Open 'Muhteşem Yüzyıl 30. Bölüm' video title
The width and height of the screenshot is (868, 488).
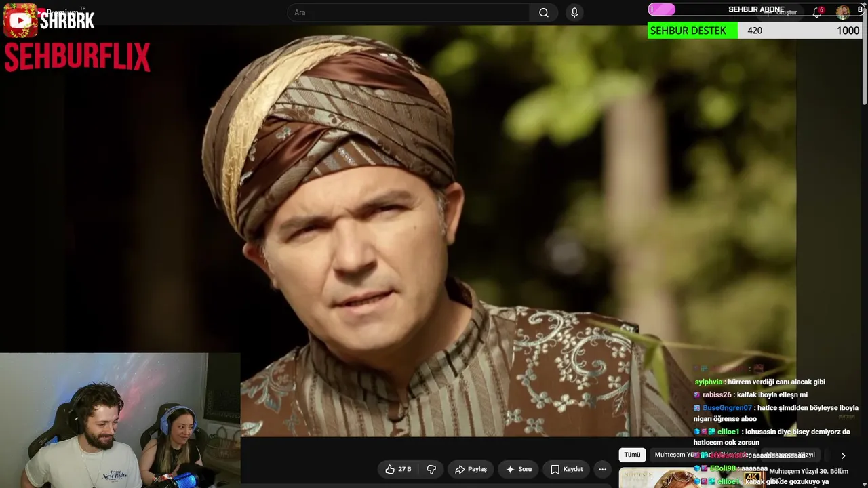point(808,472)
